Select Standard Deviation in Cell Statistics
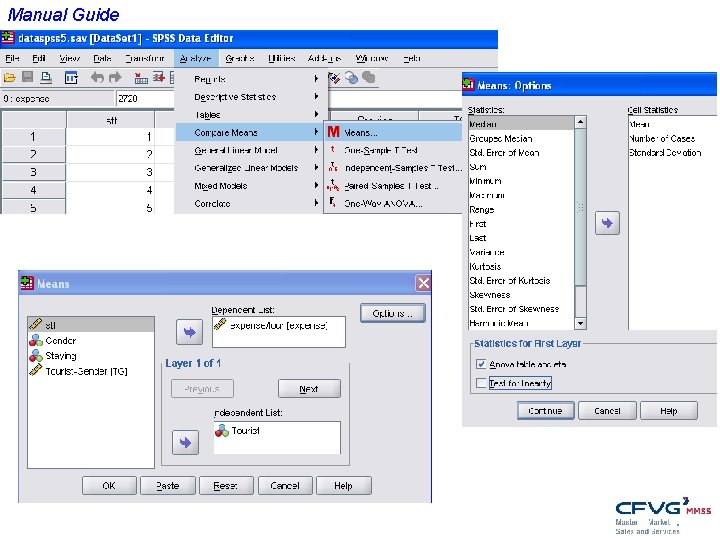The height and width of the screenshot is (540, 720). coord(665,152)
